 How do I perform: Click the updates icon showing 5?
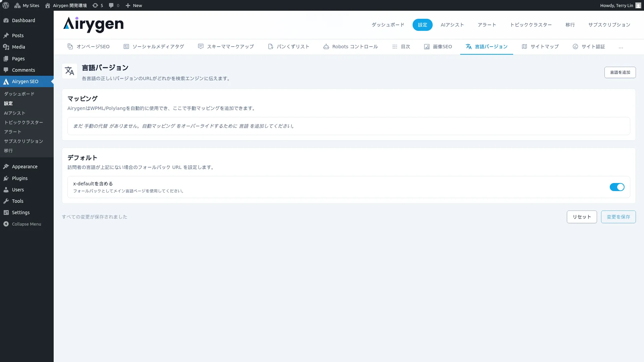(95, 5)
